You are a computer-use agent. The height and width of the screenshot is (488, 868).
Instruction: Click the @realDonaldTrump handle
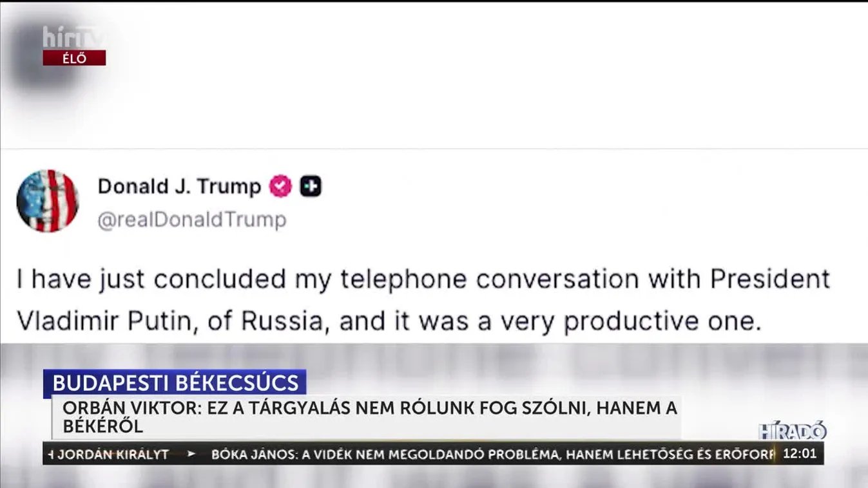[x=191, y=220]
